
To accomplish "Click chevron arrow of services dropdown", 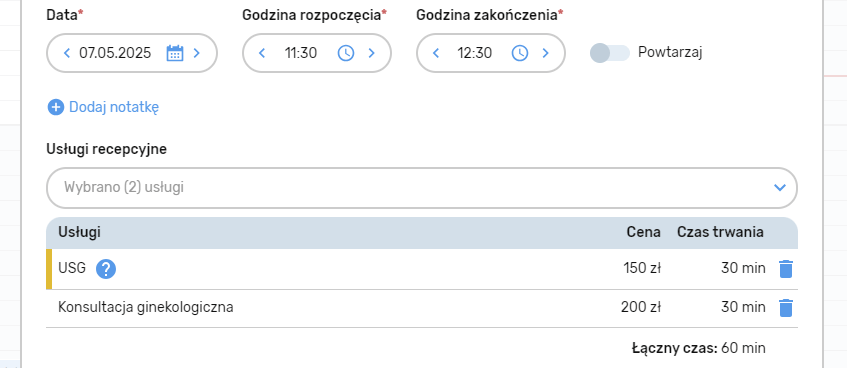I will (x=779, y=188).
